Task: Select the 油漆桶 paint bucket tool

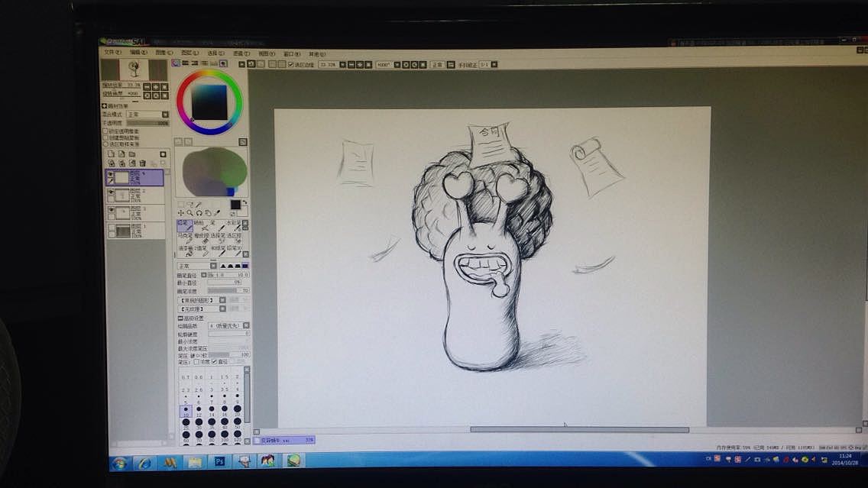Action: click(186, 250)
